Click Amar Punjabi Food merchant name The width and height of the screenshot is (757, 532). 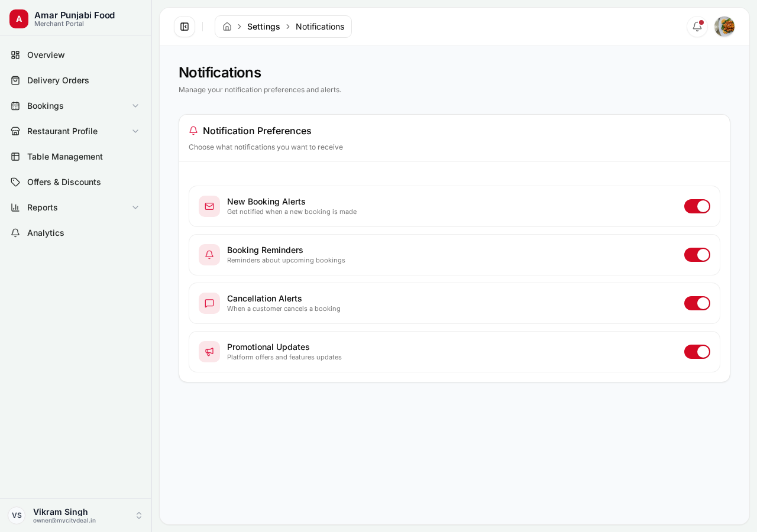[75, 15]
